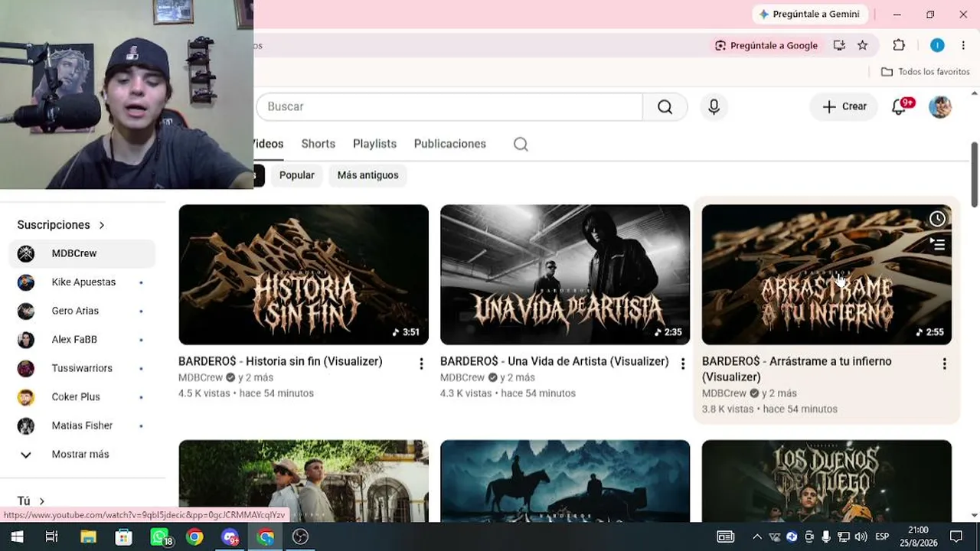Click the taskbar clock showing 21:00
Viewport: 980px width, 551px height.
[919, 536]
